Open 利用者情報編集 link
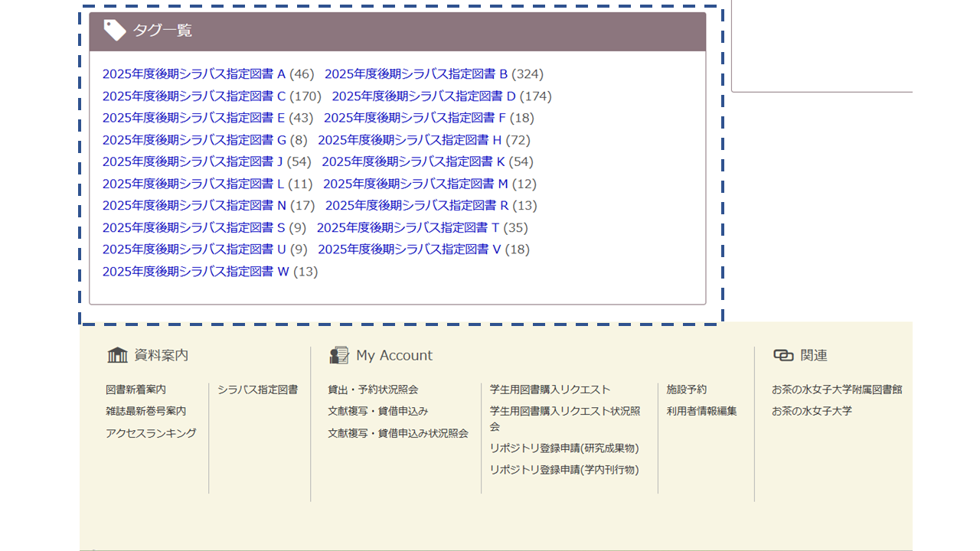Screen dimensions: 980x551 click(701, 411)
